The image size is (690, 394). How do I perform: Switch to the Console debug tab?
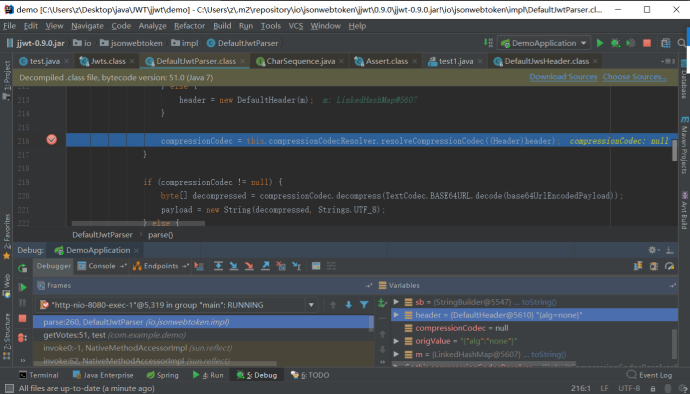pos(102,266)
